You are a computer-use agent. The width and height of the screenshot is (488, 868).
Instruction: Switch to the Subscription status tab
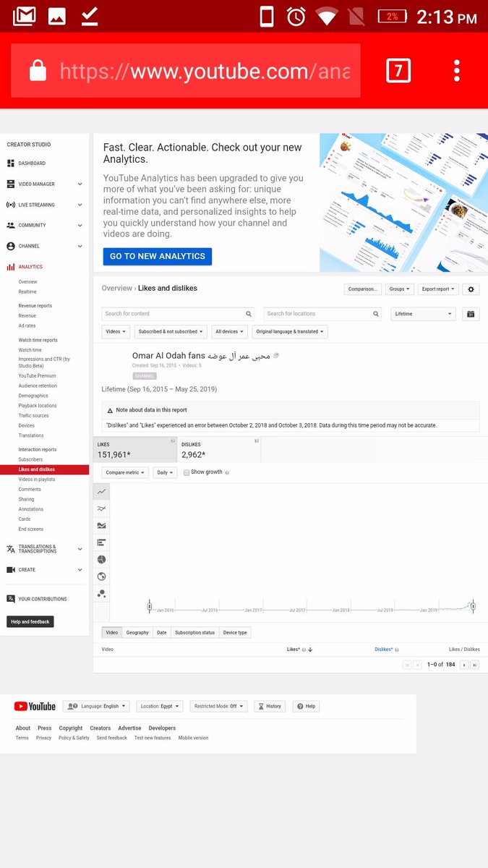click(x=195, y=632)
